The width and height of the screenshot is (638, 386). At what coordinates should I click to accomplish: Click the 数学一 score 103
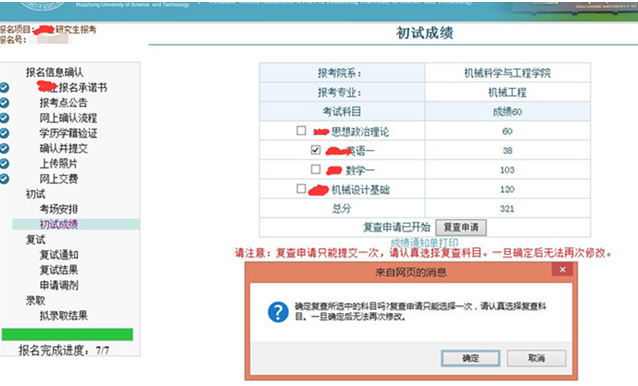pyautogui.click(x=507, y=170)
